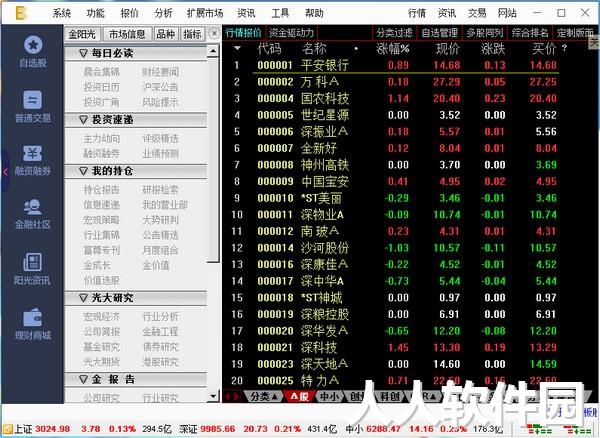The image size is (600, 438).
Task: Click 行情 in the top right
Action: click(417, 13)
